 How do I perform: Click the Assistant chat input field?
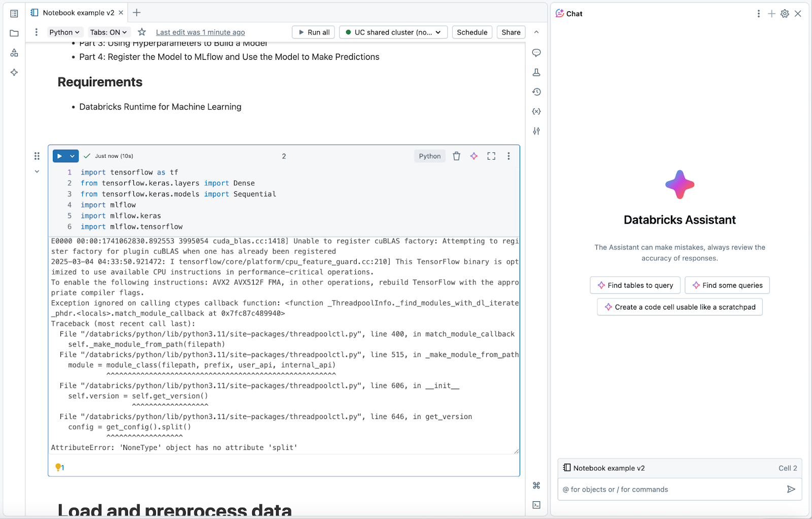pos(670,489)
